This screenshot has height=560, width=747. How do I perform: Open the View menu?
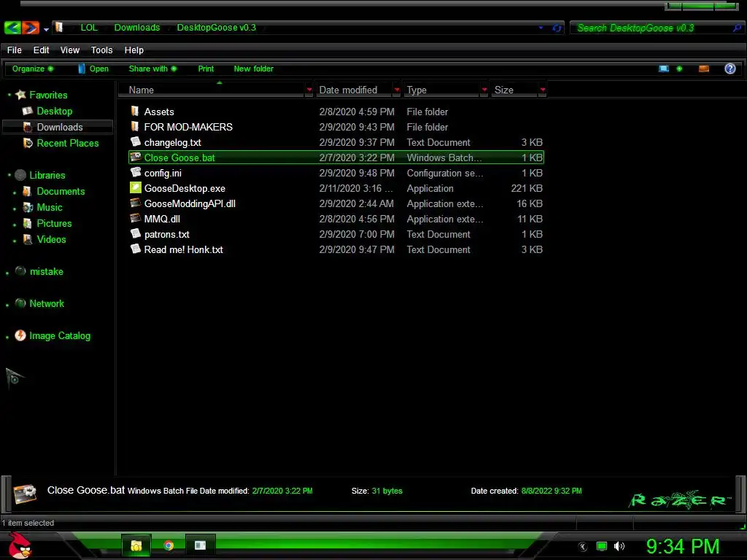coord(69,50)
